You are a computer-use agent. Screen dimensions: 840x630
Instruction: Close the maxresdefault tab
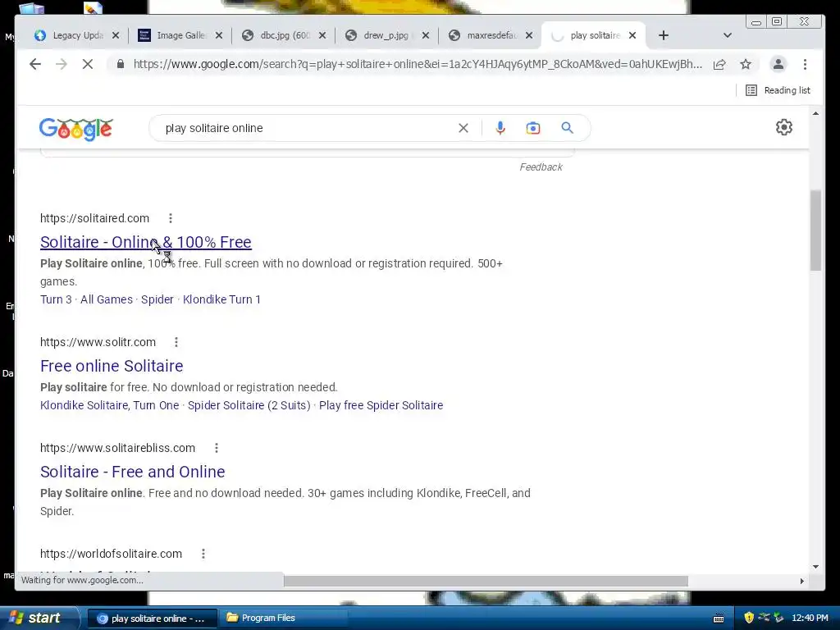pyautogui.click(x=529, y=35)
